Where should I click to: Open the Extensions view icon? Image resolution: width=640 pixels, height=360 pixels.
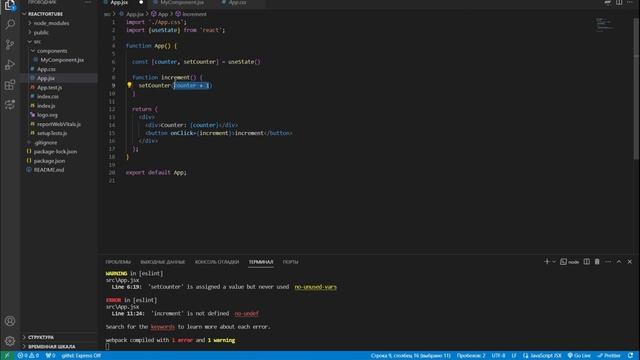click(x=10, y=84)
